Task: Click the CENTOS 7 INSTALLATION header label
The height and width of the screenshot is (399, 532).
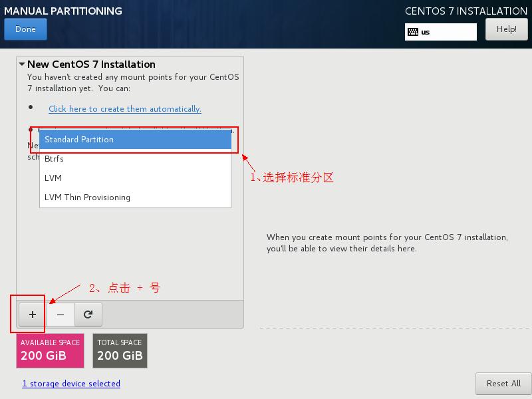Action: [x=465, y=11]
